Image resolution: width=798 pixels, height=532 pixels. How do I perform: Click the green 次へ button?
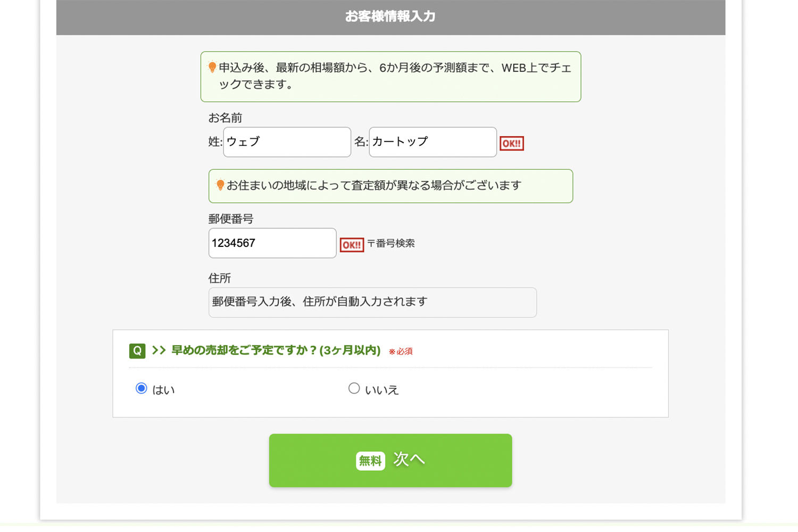[390, 460]
